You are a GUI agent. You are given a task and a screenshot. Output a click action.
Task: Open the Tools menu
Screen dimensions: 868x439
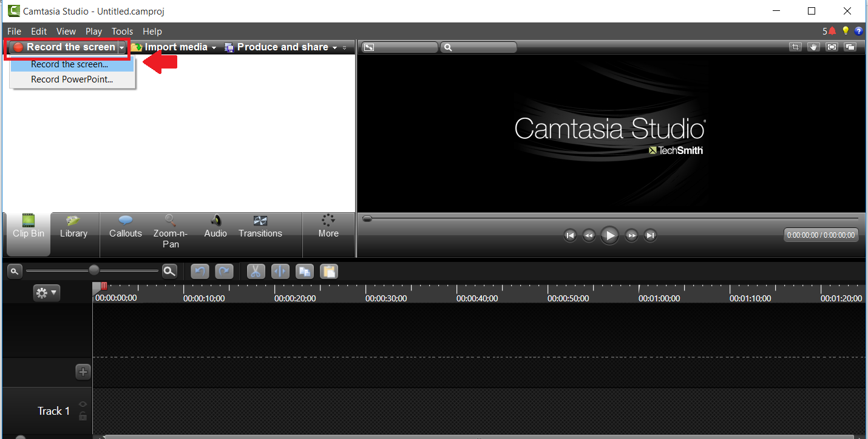pyautogui.click(x=122, y=31)
